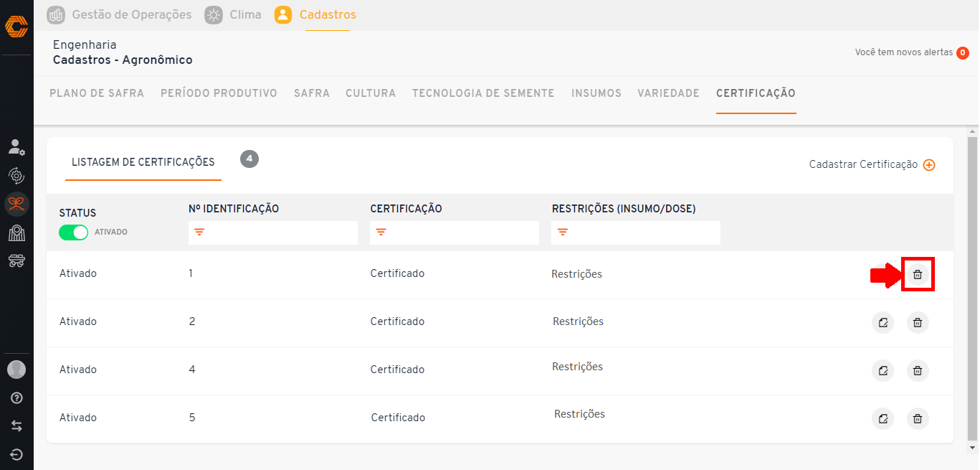Open the Clima module
The width and height of the screenshot is (980, 470).
pos(233,14)
